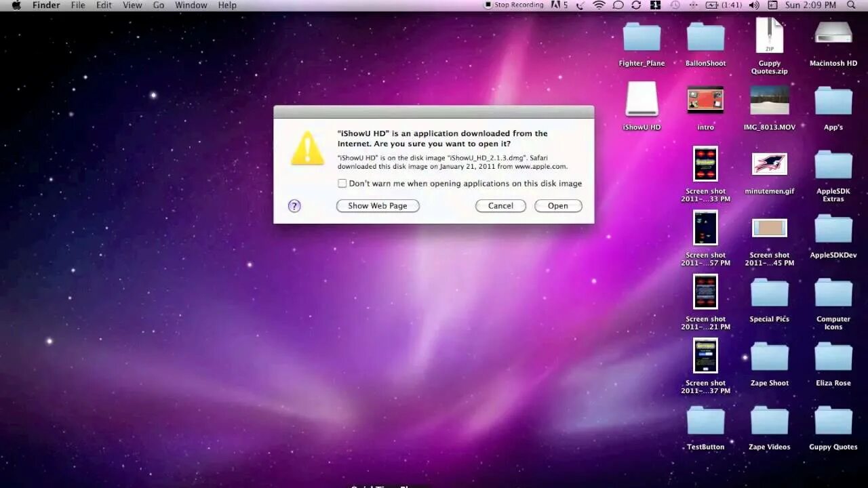
Task: Open the Finder menu
Action: click(x=47, y=5)
